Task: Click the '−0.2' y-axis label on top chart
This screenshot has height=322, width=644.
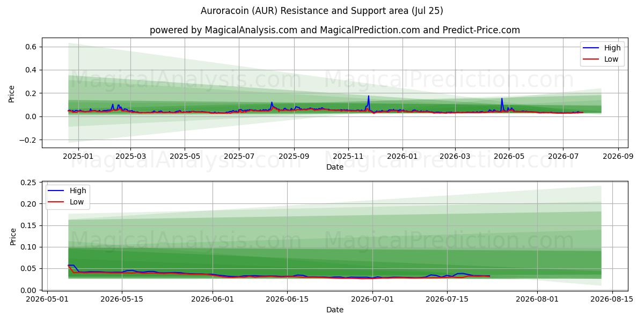Action: 27,140
